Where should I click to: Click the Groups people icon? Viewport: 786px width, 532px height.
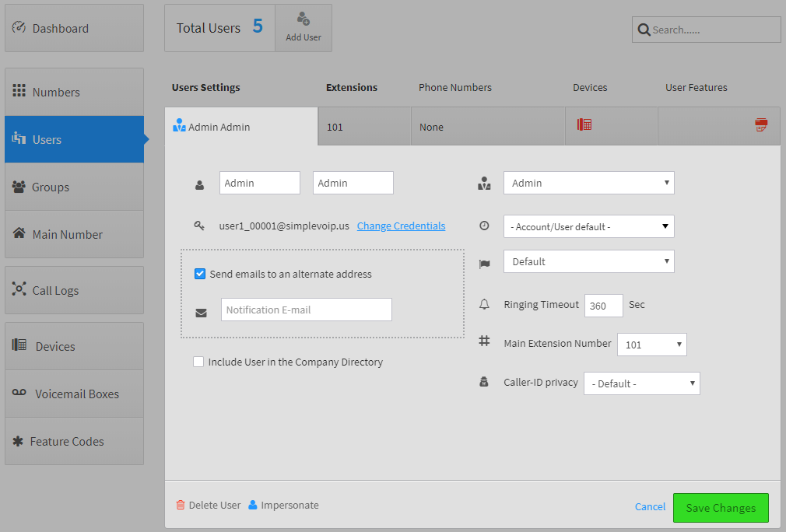tap(19, 187)
